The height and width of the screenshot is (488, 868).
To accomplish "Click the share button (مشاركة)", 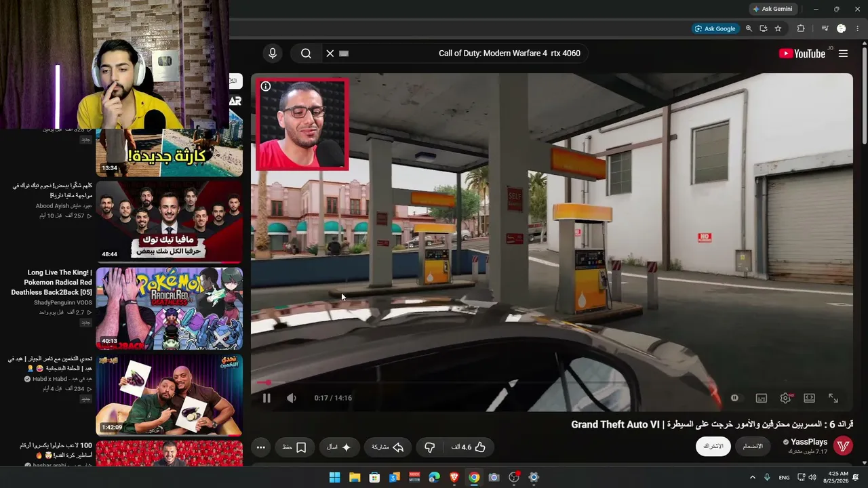I will pos(388,447).
